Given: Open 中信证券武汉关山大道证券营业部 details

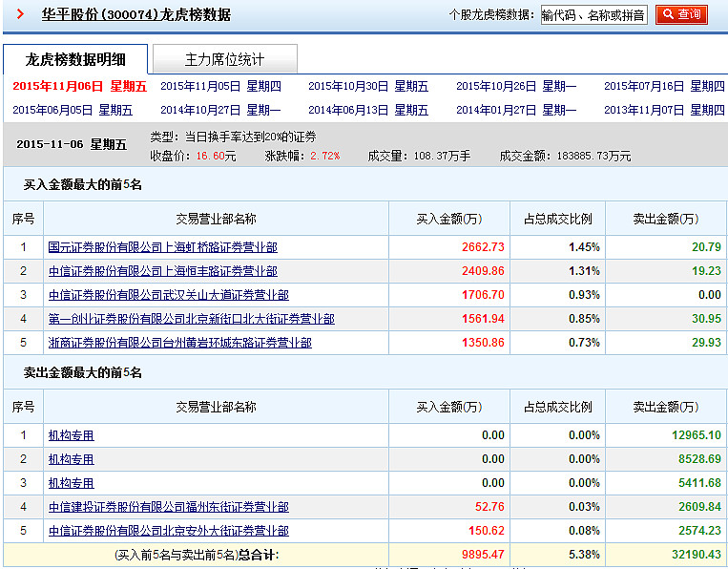Looking at the screenshot, I should pos(168,295).
